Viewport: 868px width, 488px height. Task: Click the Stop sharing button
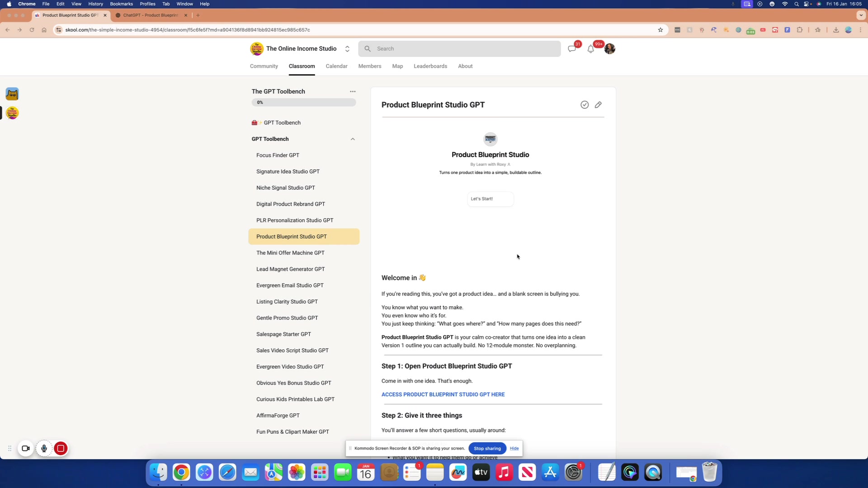(487, 448)
